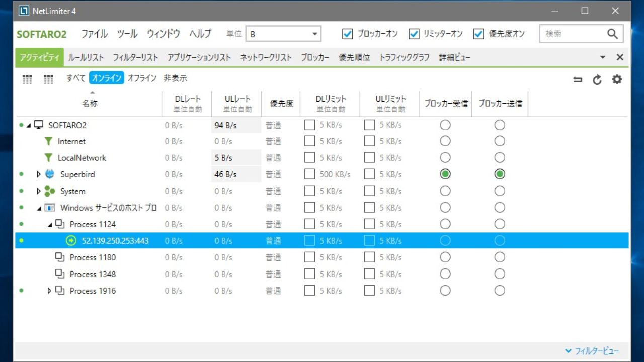Select the オンライン filter

(x=107, y=78)
